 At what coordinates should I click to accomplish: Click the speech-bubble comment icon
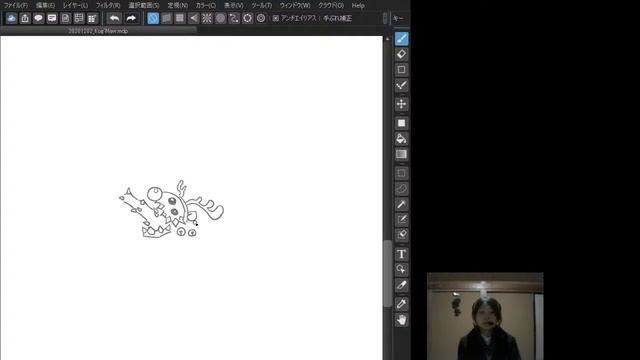coord(38,18)
